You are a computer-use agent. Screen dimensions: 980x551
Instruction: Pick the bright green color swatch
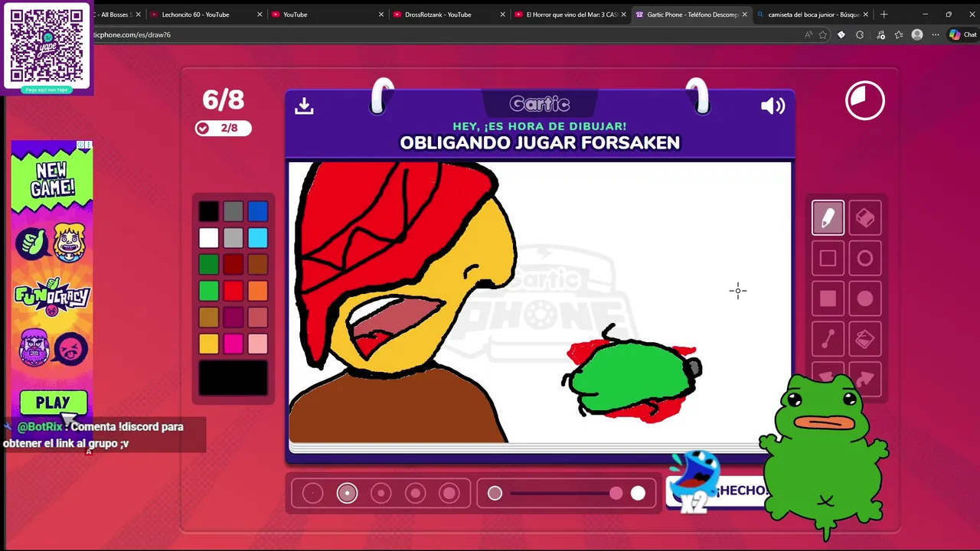pos(209,291)
